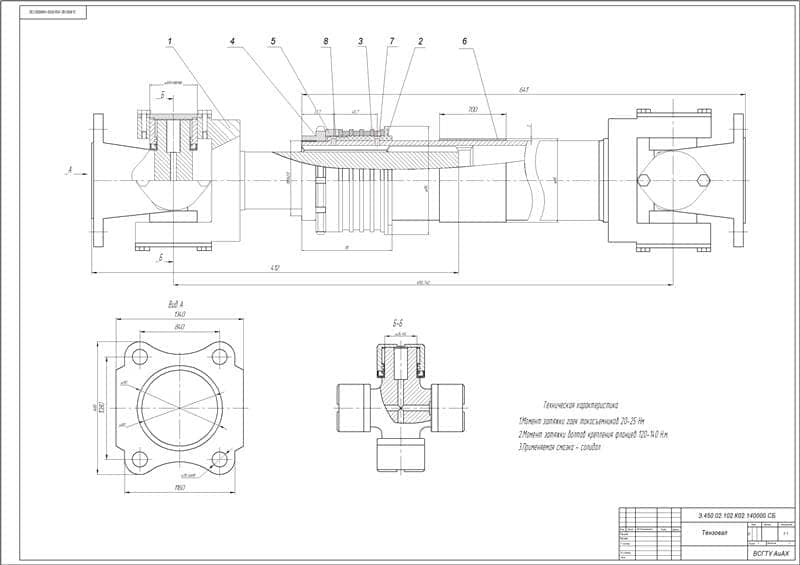
Task: Click technical note 3 about солидол grease
Action: click(x=560, y=448)
